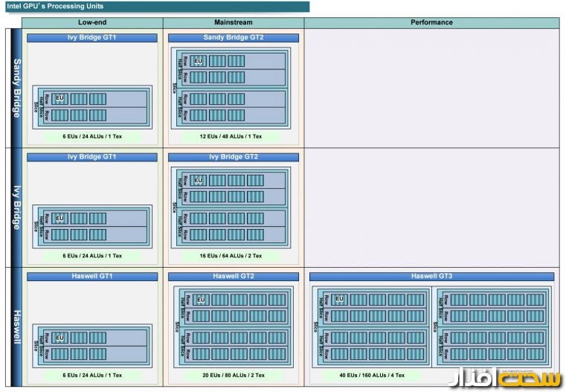
Task: Click the "Intel GPU's Processing Units" title
Action: pyautogui.click(x=55, y=6)
